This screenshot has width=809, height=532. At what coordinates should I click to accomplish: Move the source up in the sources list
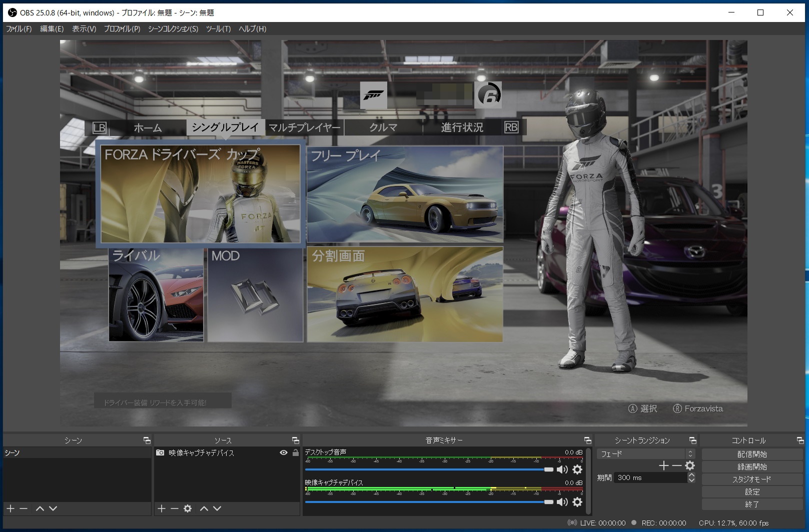tap(204, 508)
